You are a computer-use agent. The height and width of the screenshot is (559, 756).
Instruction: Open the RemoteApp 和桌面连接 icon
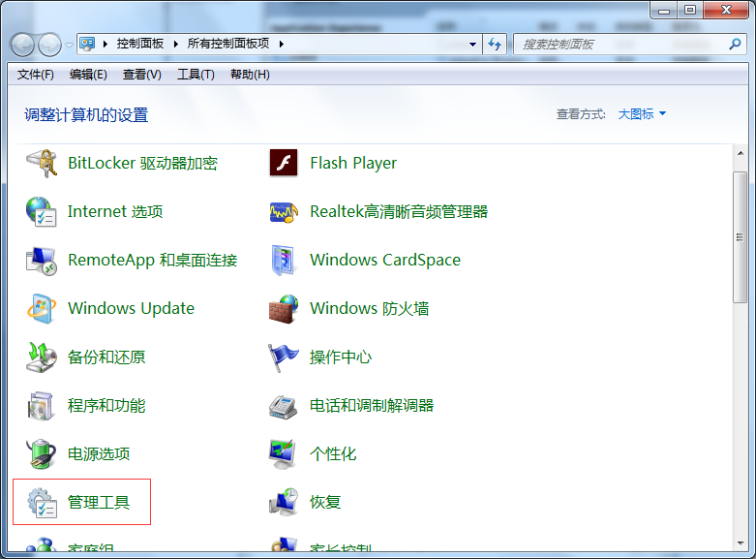[42, 261]
